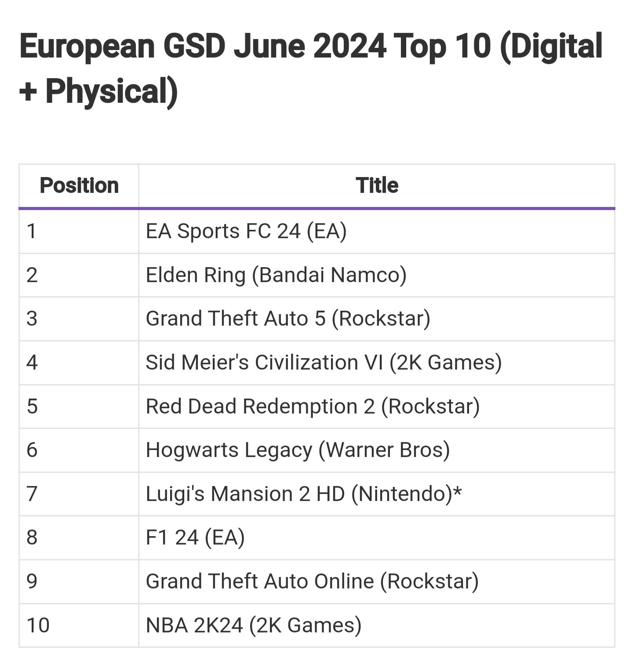Select NBA 2K24 (2K Games) row

(x=254, y=625)
